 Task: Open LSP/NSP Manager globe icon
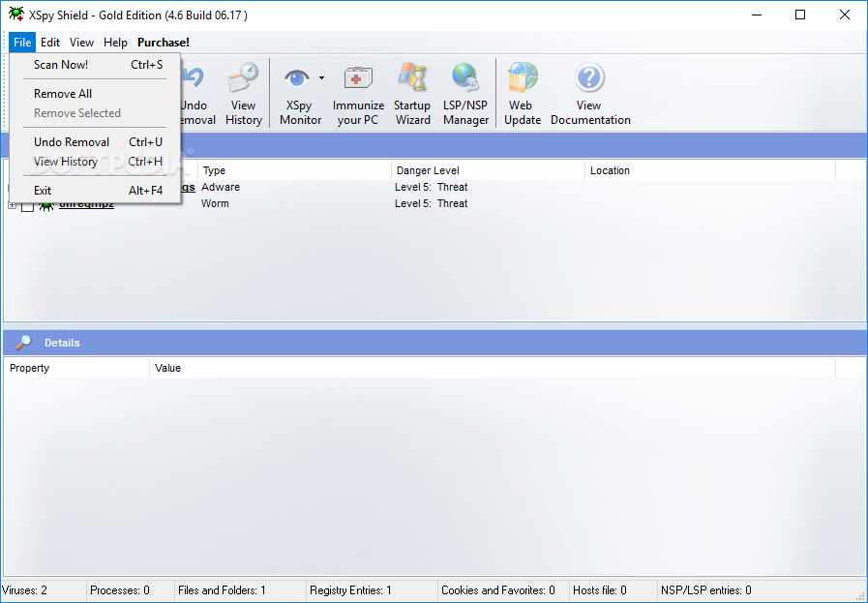tap(465, 77)
